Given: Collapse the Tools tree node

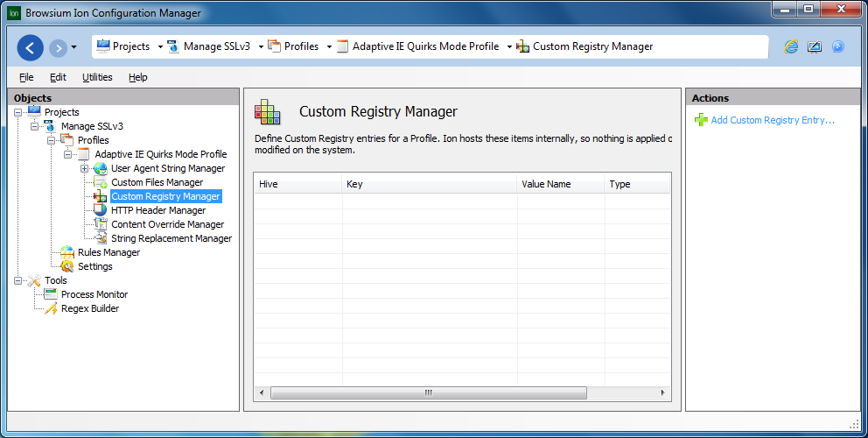Looking at the screenshot, I should (x=18, y=280).
